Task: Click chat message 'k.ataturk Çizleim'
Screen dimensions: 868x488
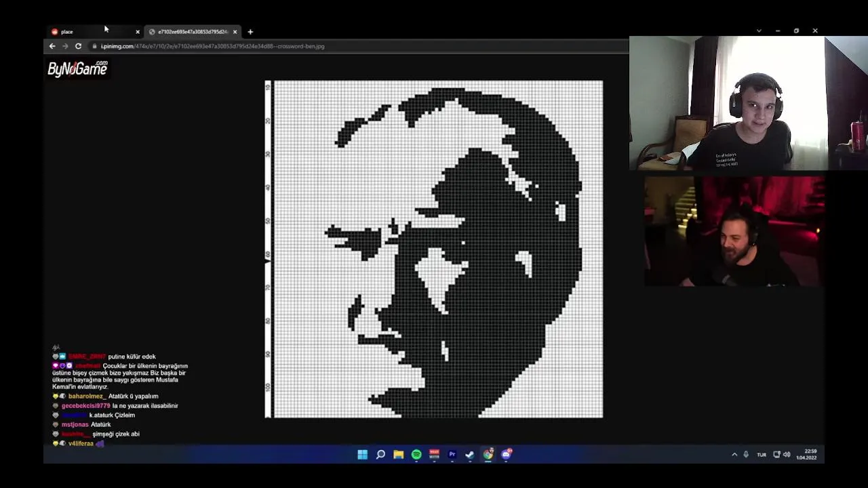Action: [112, 415]
